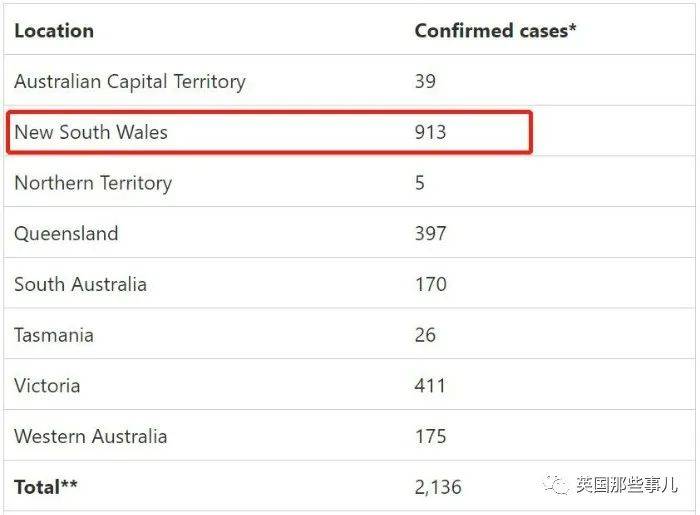This screenshot has width=700, height=515.
Task: Click the 411 value for Victoria
Action: coord(430,386)
